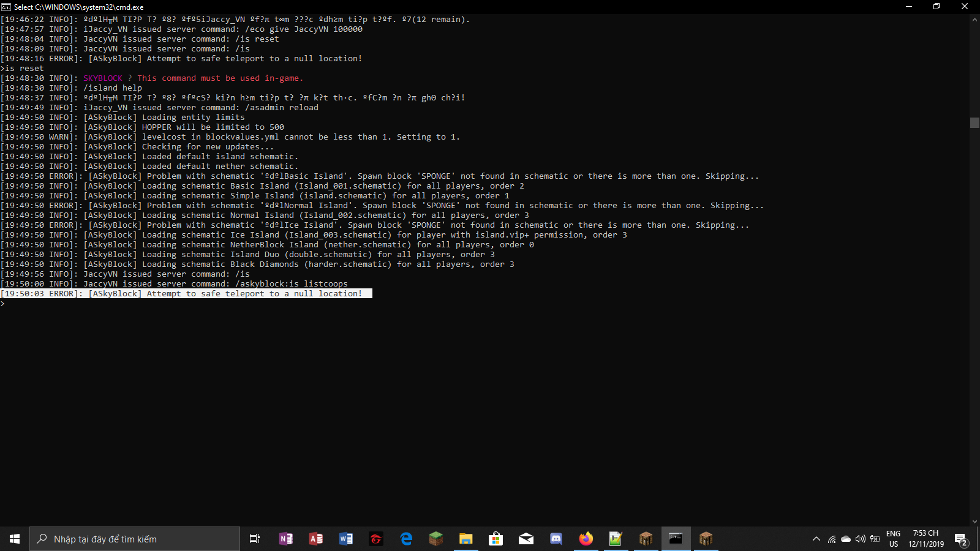Viewport: 980px width, 551px height.
Task: Open the Mail app from the taskbar
Action: tap(526, 539)
